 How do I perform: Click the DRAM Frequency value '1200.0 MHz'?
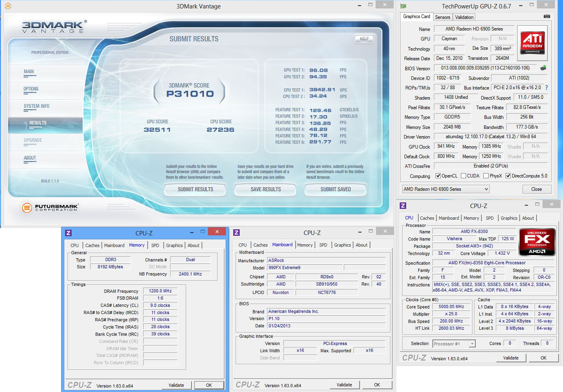pos(160,291)
